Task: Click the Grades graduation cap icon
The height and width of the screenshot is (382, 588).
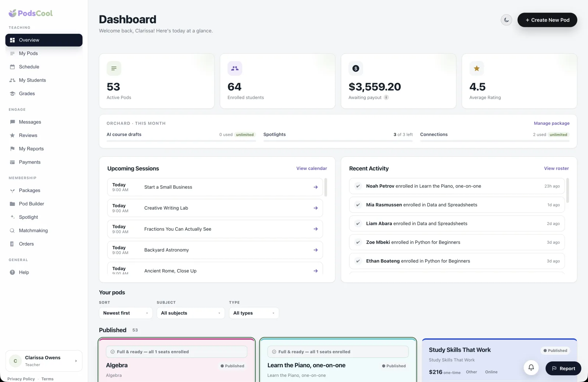Action: click(x=12, y=94)
